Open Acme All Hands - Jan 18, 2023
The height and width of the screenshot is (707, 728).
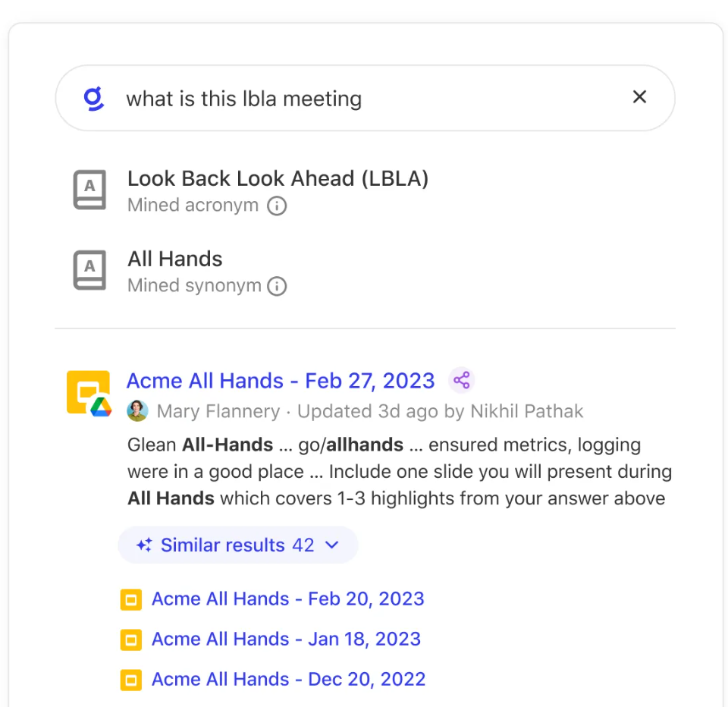pyautogui.click(x=286, y=639)
